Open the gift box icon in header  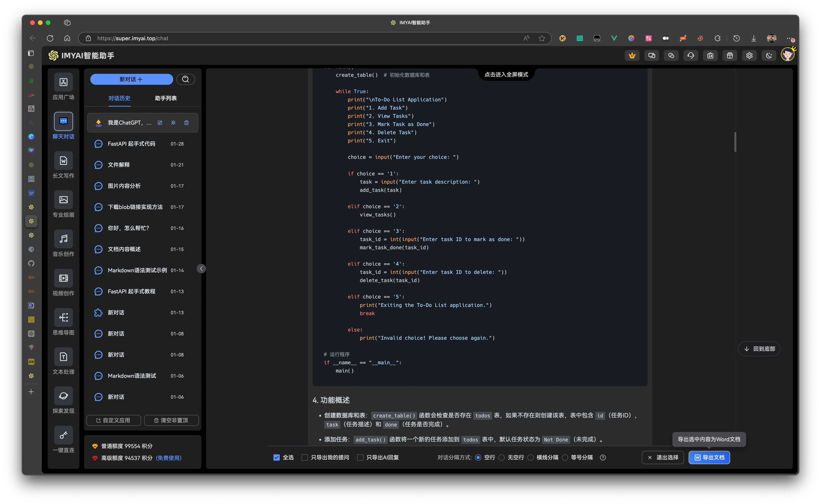click(x=730, y=56)
